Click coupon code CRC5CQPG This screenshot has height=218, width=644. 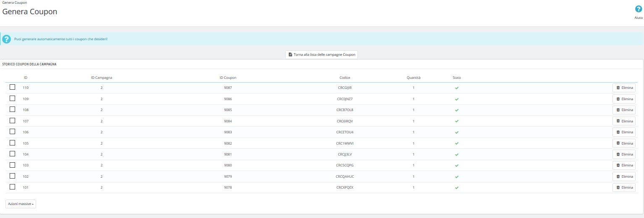[x=345, y=165]
